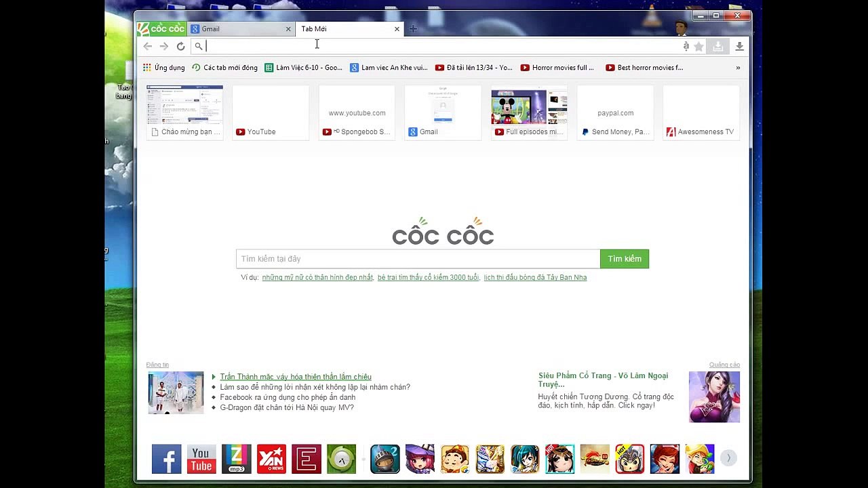Viewport: 868px width, 488px height.
Task: Open G-Dragon đặt chân tới Hà Nội headline
Action: 287,407
